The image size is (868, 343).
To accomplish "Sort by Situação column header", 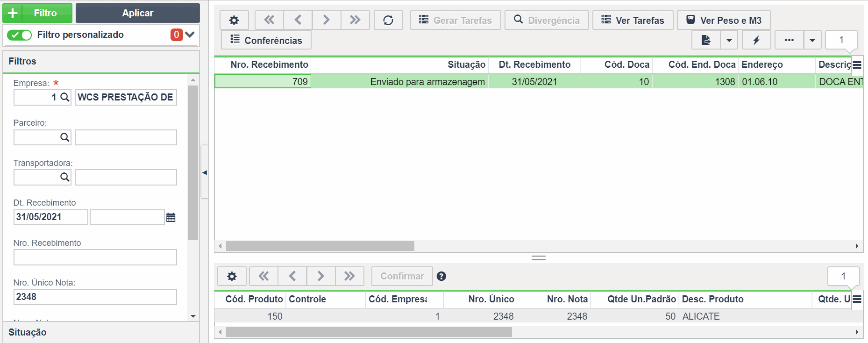I will point(399,64).
